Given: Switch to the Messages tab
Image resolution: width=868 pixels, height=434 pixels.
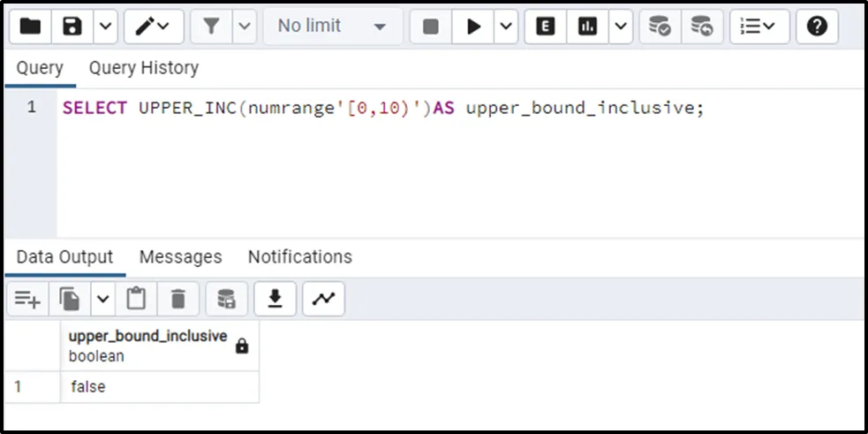Looking at the screenshot, I should tap(180, 257).
